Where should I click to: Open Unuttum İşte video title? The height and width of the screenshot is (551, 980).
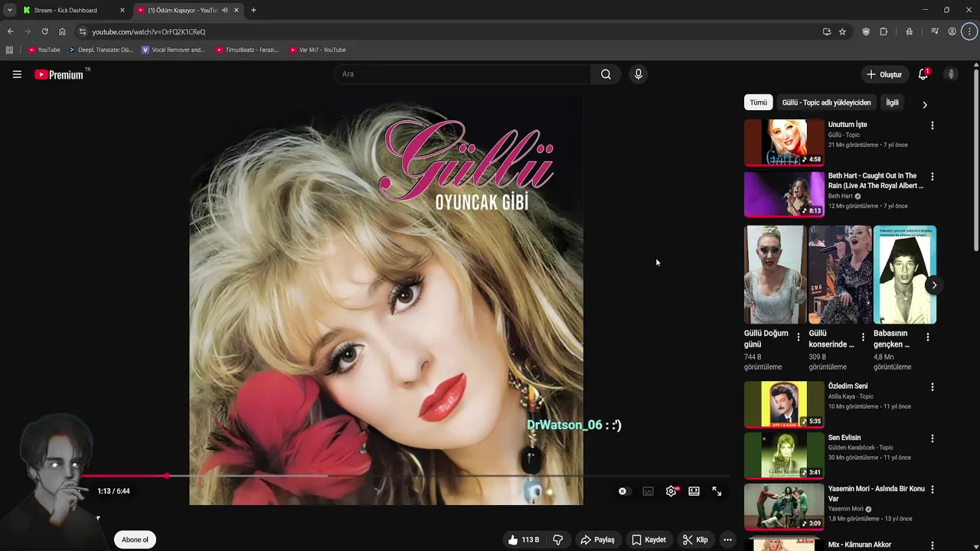coord(848,125)
